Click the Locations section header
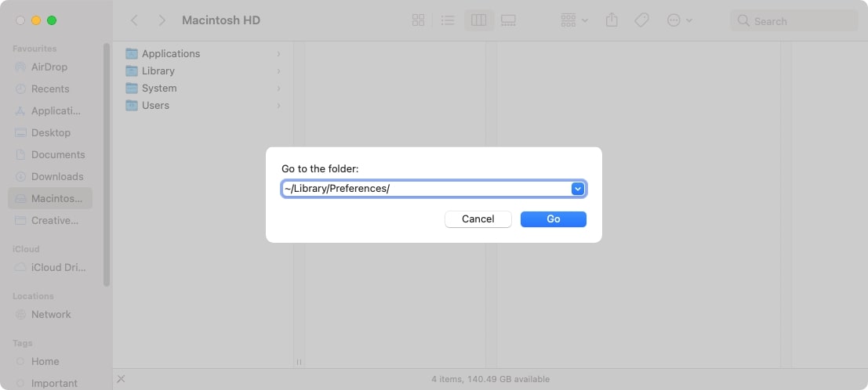Viewport: 868px width, 390px height. 33,296
